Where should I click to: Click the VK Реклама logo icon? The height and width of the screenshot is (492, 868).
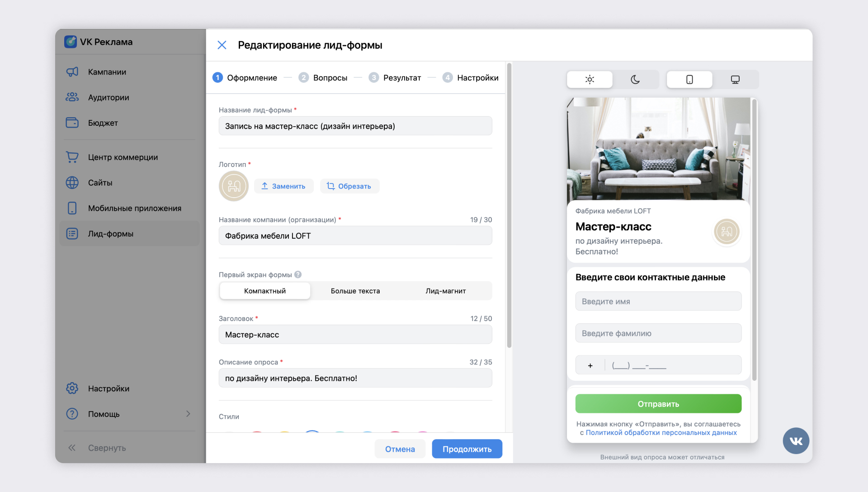[x=71, y=42]
